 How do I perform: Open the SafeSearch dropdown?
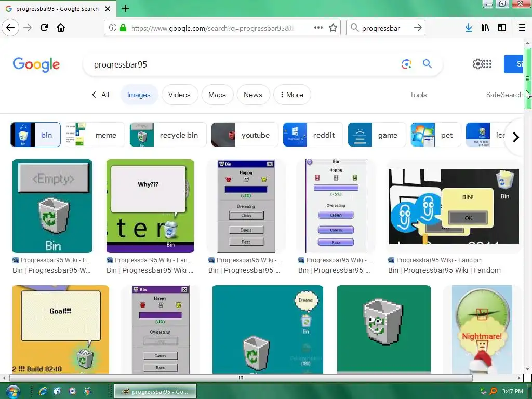click(x=504, y=95)
